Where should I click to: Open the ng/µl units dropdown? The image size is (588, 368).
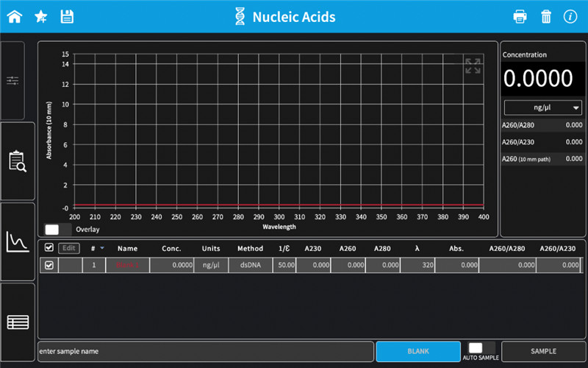[x=542, y=107]
